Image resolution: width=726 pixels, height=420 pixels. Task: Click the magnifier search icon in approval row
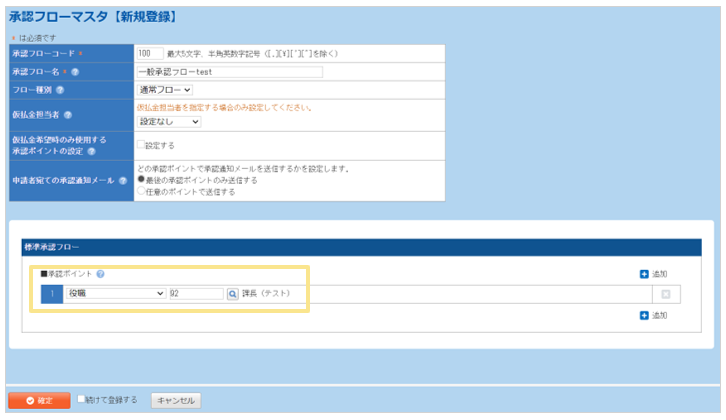(x=232, y=294)
